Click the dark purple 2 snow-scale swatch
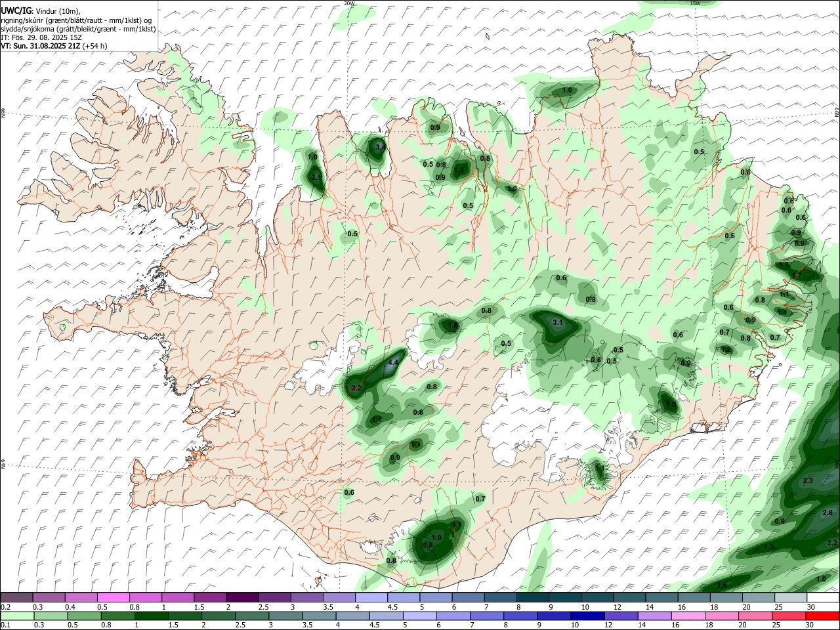 pyautogui.click(x=242, y=598)
